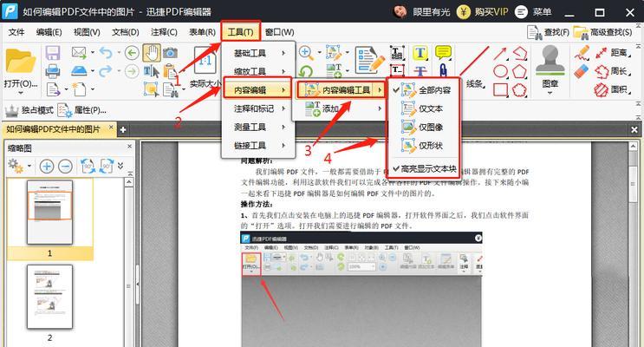644x347 pixels.
Task: Click the thumbnail zoom in plus icon
Action: click(x=47, y=167)
